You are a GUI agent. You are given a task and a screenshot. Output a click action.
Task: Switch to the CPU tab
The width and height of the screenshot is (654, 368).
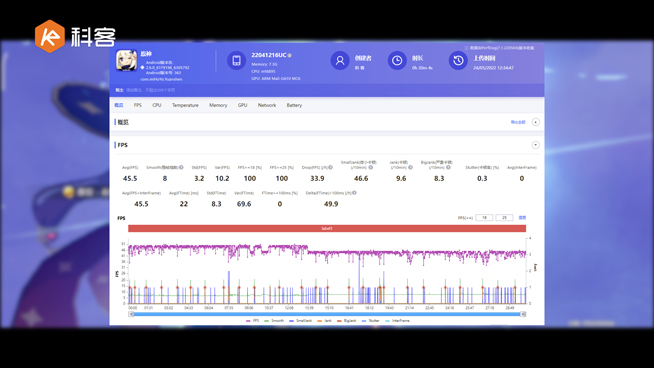pos(157,105)
